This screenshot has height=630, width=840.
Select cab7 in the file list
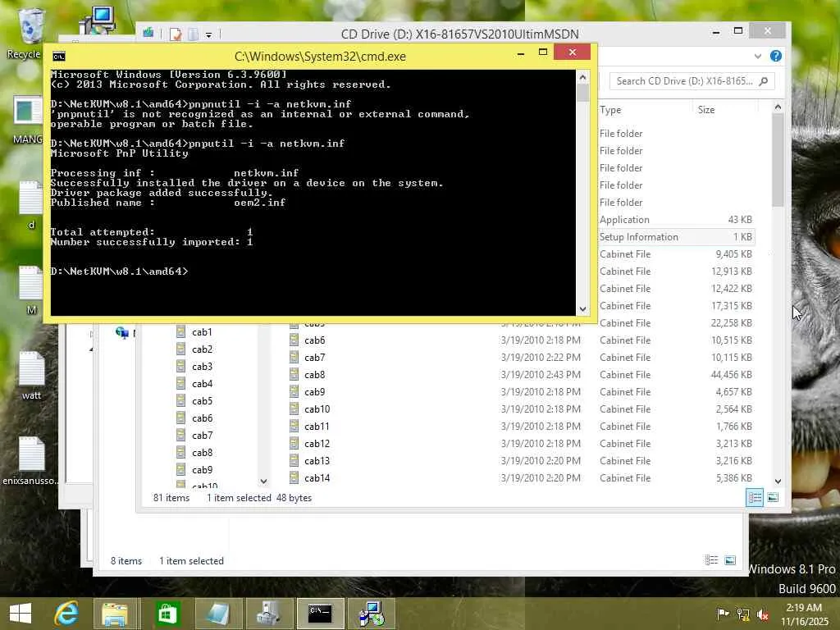[x=314, y=358]
